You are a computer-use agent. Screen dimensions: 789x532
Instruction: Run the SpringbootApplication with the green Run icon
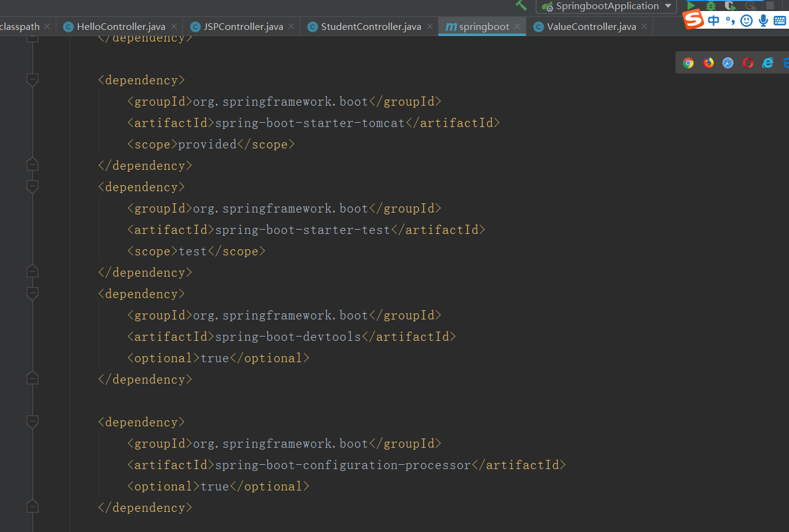[x=691, y=6]
